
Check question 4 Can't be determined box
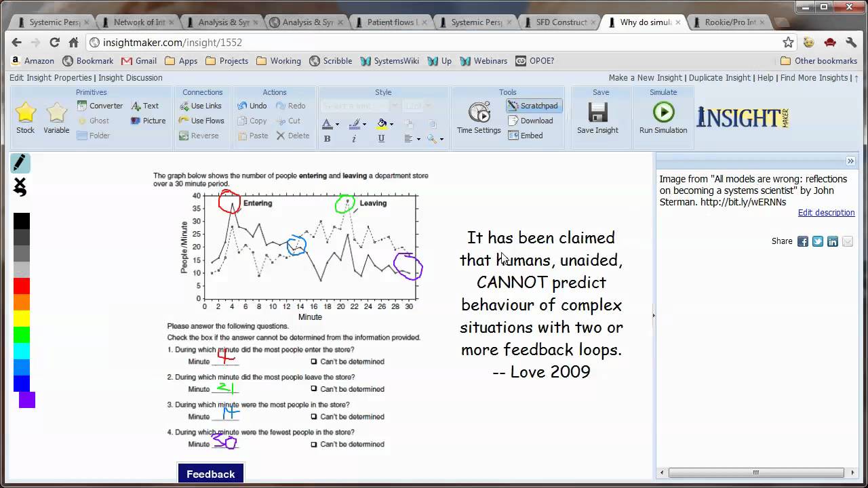(x=313, y=444)
